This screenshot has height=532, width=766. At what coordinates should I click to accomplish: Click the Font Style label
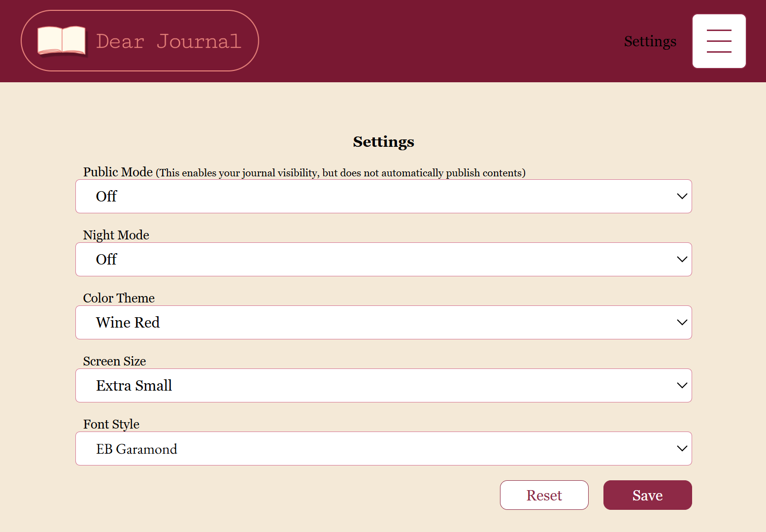click(x=111, y=424)
